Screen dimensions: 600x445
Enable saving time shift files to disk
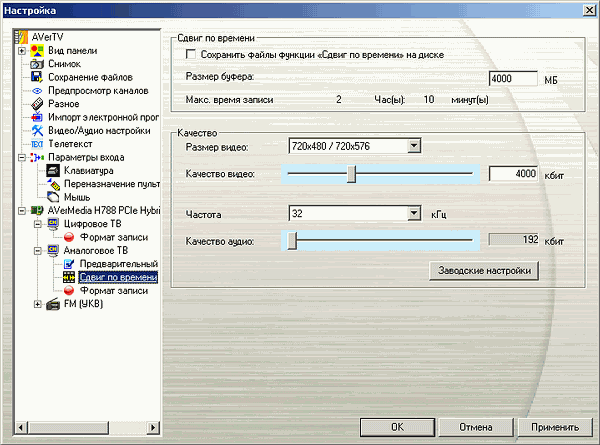tap(191, 54)
